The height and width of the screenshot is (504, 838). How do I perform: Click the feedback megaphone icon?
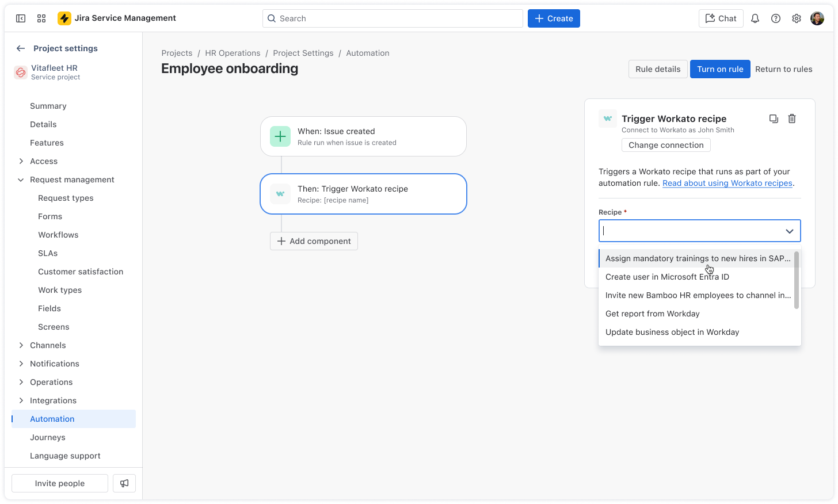124,483
